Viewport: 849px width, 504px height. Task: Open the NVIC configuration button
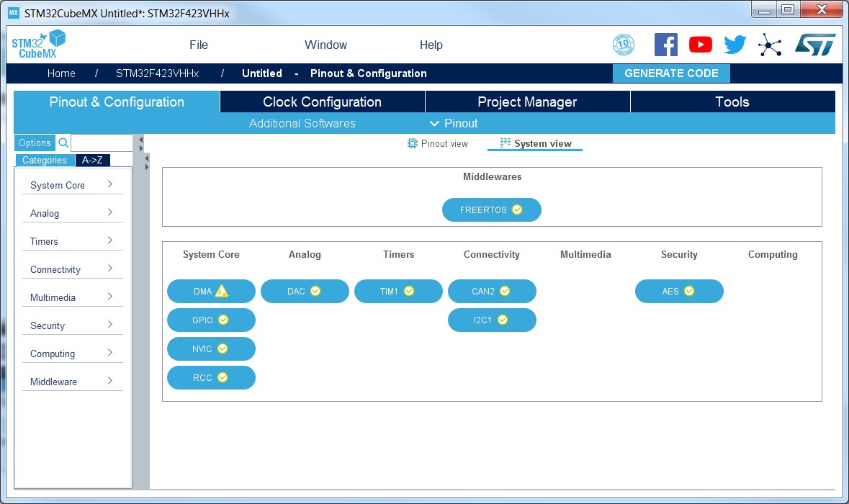[x=211, y=348]
